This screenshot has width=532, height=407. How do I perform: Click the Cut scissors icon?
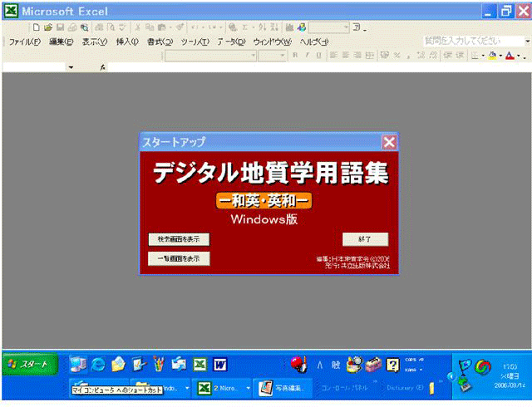(x=137, y=27)
